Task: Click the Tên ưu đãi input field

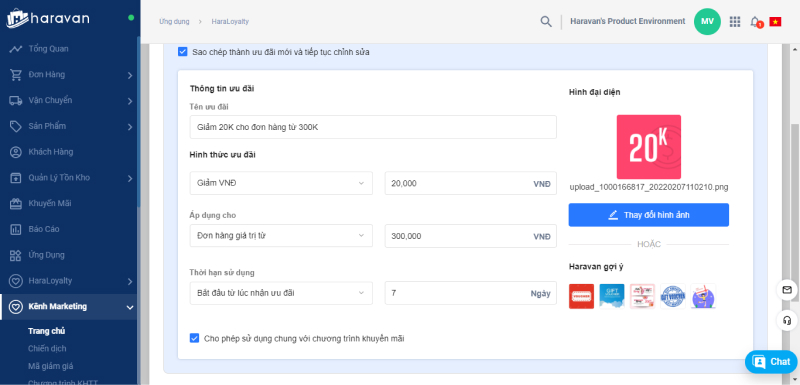Action: click(x=373, y=127)
